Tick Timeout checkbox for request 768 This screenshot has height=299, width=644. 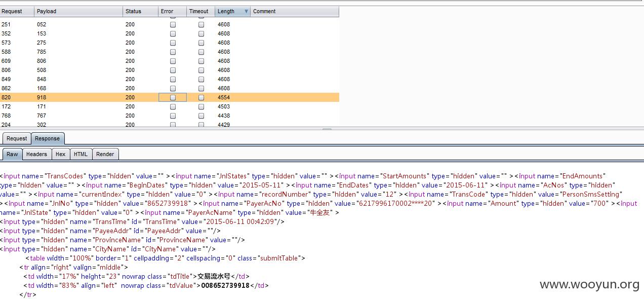tap(201, 116)
